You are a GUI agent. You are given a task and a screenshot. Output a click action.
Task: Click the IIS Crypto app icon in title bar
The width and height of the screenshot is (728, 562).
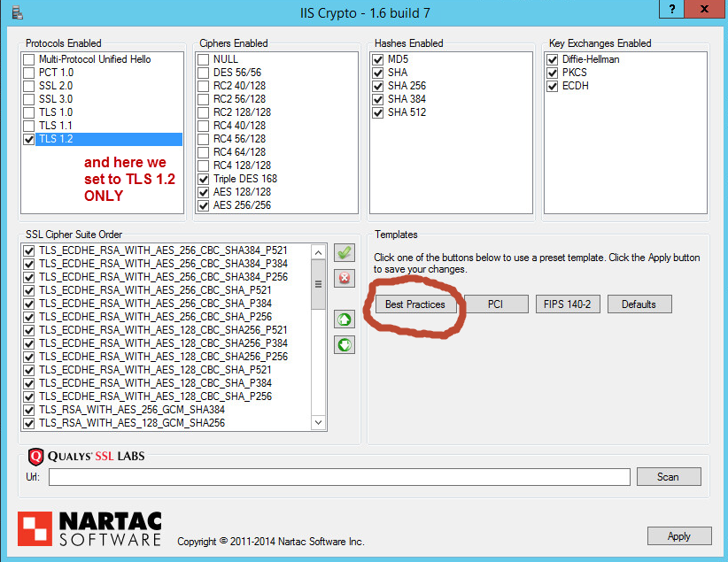point(17,12)
